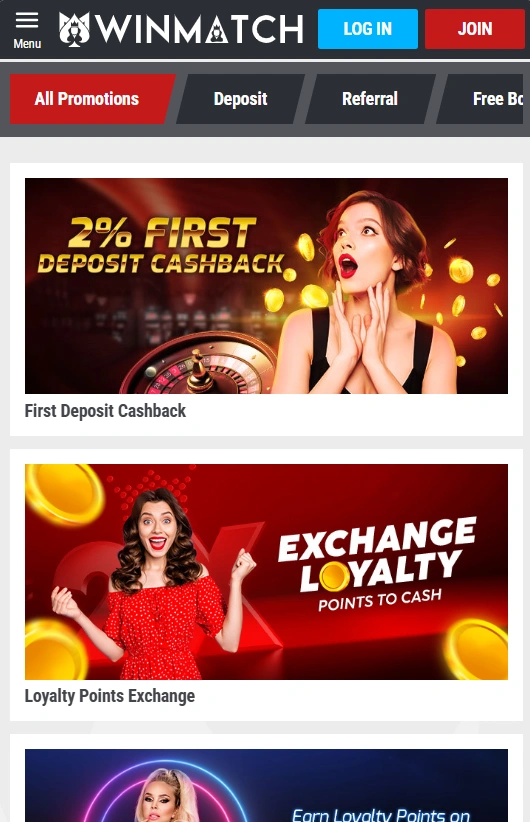Click the red JOIN button

(x=474, y=29)
